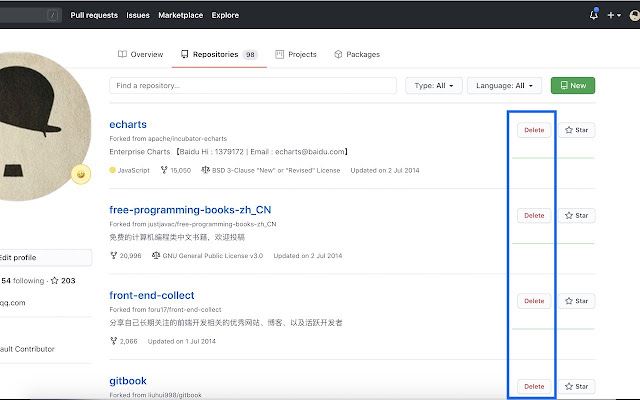Click the notifications bell icon
This screenshot has width=640, height=400.
pyautogui.click(x=595, y=15)
